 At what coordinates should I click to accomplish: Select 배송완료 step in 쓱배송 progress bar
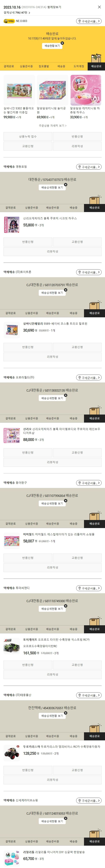point(96,66)
